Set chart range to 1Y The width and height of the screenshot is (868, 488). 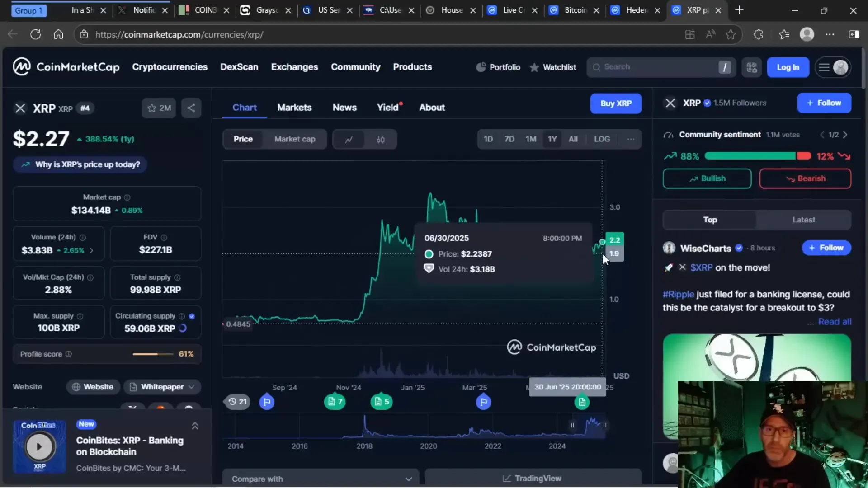point(552,139)
